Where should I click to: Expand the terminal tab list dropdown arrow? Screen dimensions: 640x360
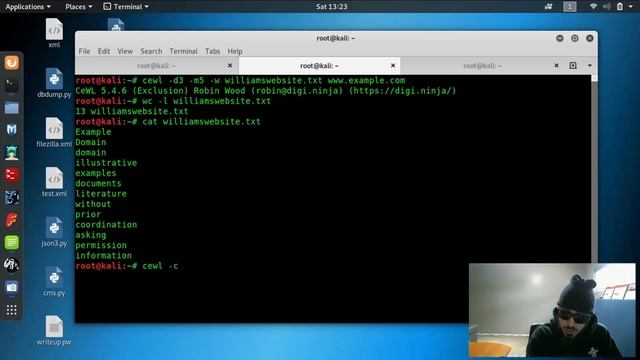coord(589,65)
